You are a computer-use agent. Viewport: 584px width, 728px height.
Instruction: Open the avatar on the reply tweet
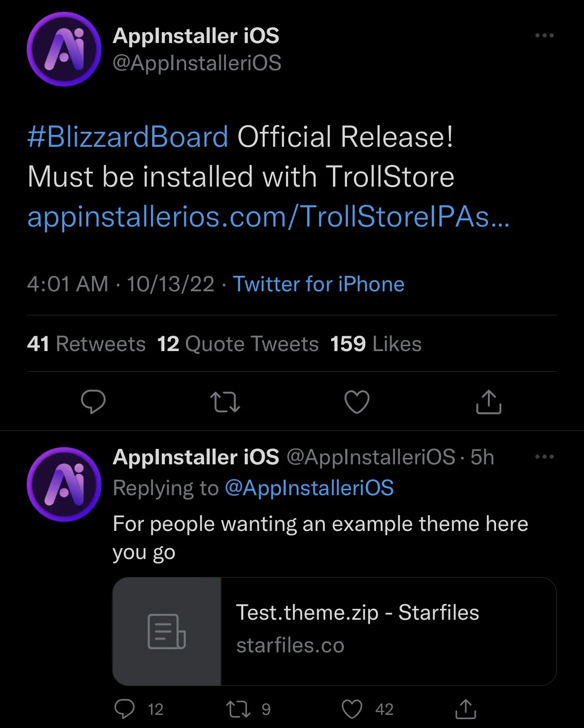point(64,484)
